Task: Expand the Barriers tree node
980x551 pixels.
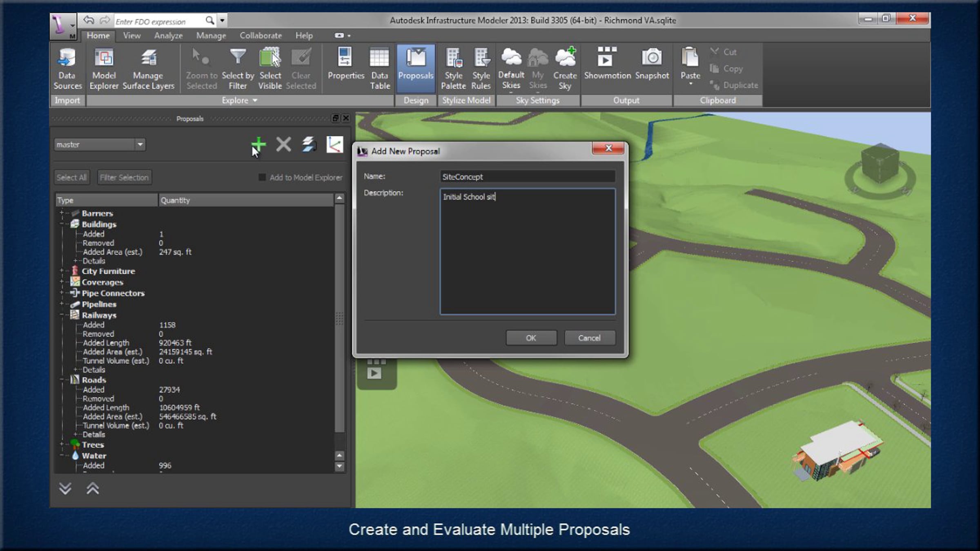Action: pyautogui.click(x=62, y=213)
